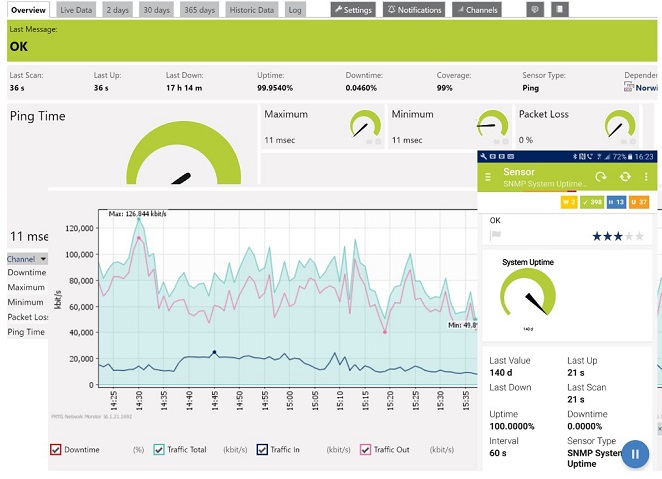The height and width of the screenshot is (479, 662).
Task: Select the Packet Loss row in channel list
Action: pos(27,317)
